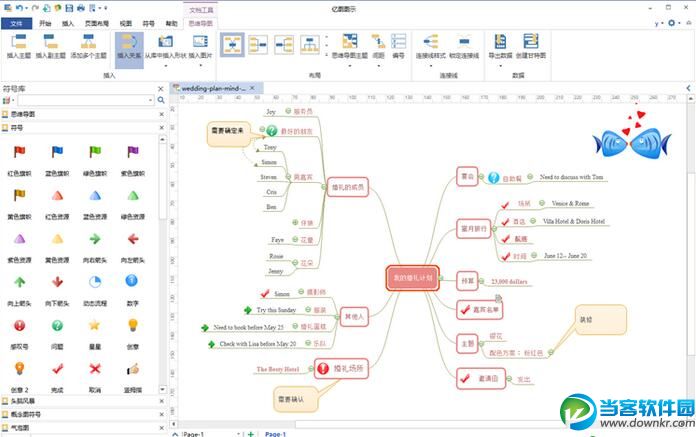Pick the light bulb symbol 创意
This screenshot has height=437, width=696.
click(133, 325)
